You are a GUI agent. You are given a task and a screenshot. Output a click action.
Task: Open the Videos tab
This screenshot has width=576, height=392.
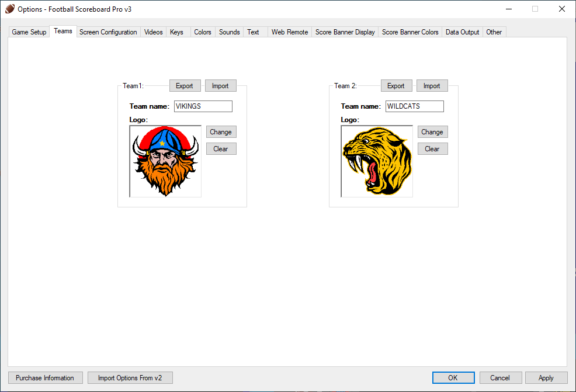pos(154,32)
